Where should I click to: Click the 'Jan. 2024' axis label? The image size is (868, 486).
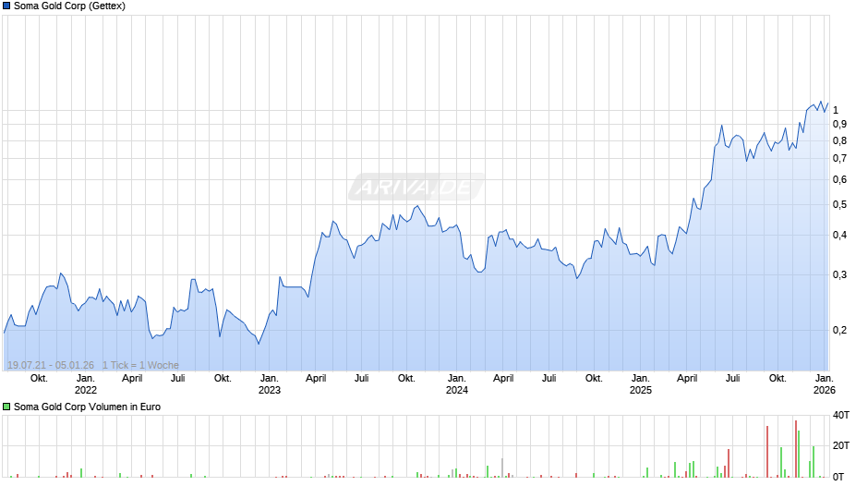(457, 384)
